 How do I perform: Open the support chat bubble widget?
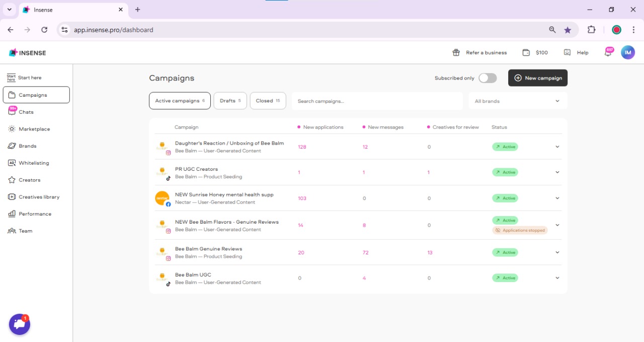[x=20, y=324]
